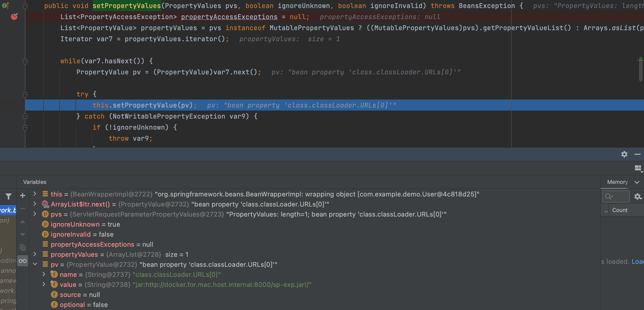The width and height of the screenshot is (644, 310).
Task: Select the Variables tab
Action: [35, 182]
